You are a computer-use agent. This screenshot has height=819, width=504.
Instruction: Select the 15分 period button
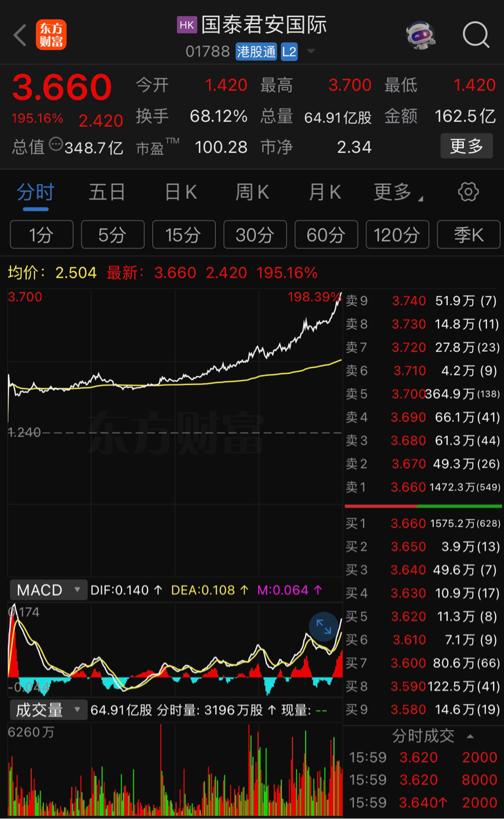184,234
